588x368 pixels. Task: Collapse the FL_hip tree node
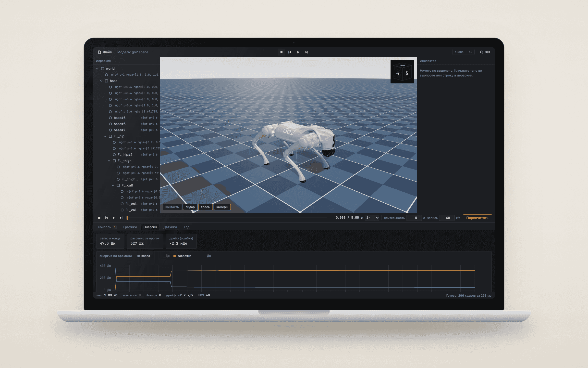pyautogui.click(x=105, y=136)
